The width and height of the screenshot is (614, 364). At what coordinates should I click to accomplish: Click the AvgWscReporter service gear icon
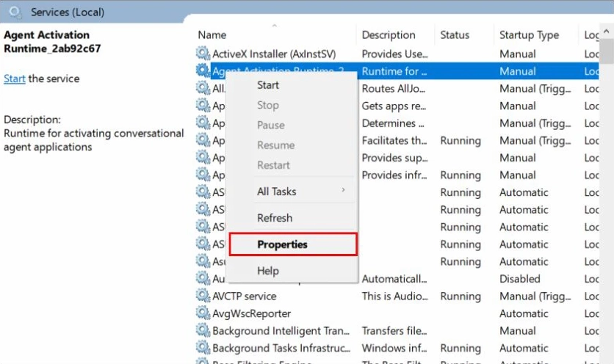pyautogui.click(x=203, y=314)
